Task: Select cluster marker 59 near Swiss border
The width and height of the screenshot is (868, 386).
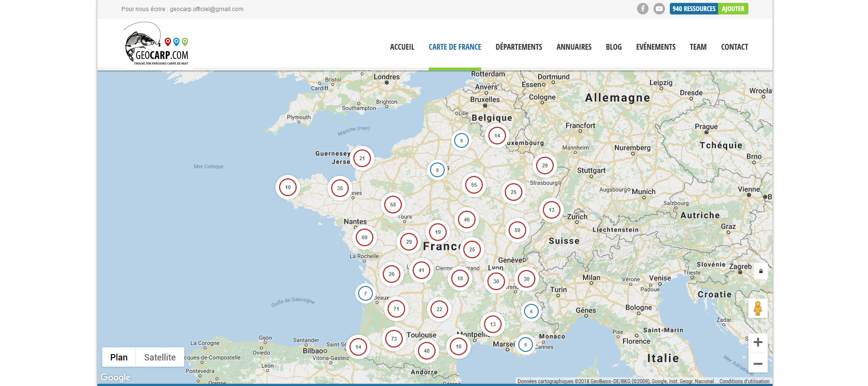Action: [x=517, y=230]
